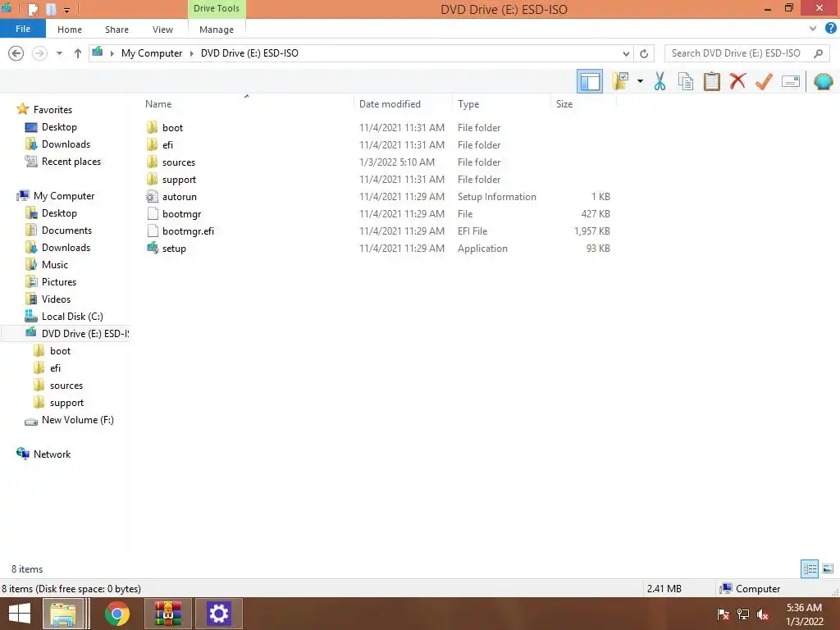
Task: Open Videos under My Computer
Action: [x=56, y=299]
